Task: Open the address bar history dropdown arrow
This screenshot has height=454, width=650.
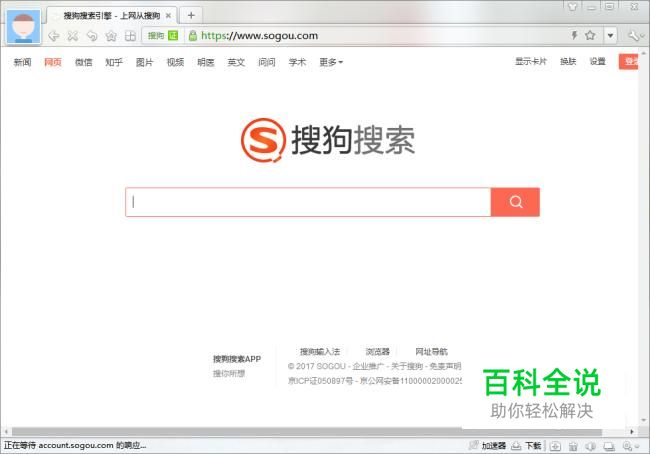Action: coord(610,36)
